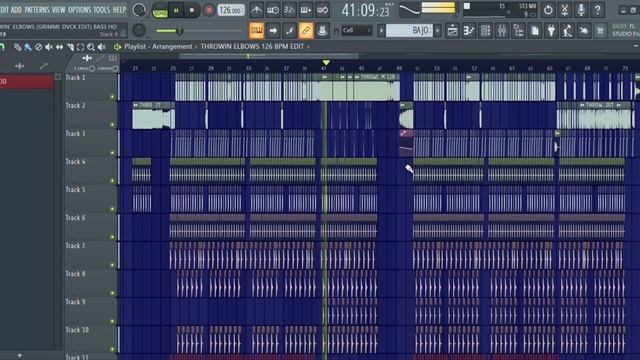The height and width of the screenshot is (360, 640).
Task: Click the metronome icon
Action: tap(256, 10)
